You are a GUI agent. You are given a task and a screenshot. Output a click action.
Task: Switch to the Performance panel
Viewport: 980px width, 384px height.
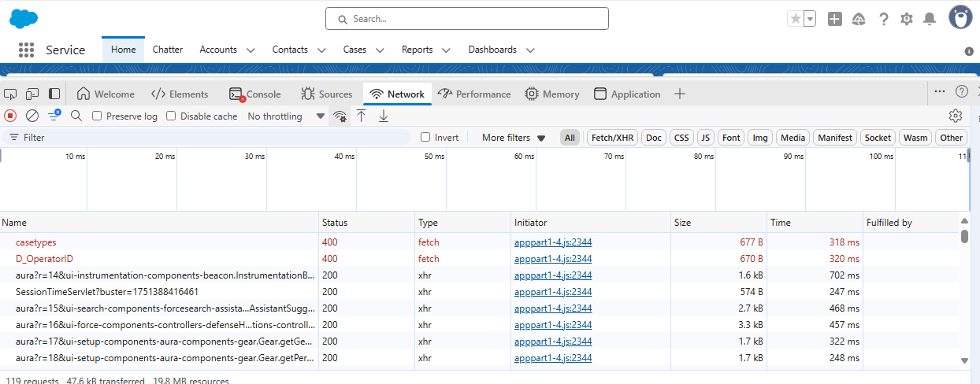click(474, 94)
